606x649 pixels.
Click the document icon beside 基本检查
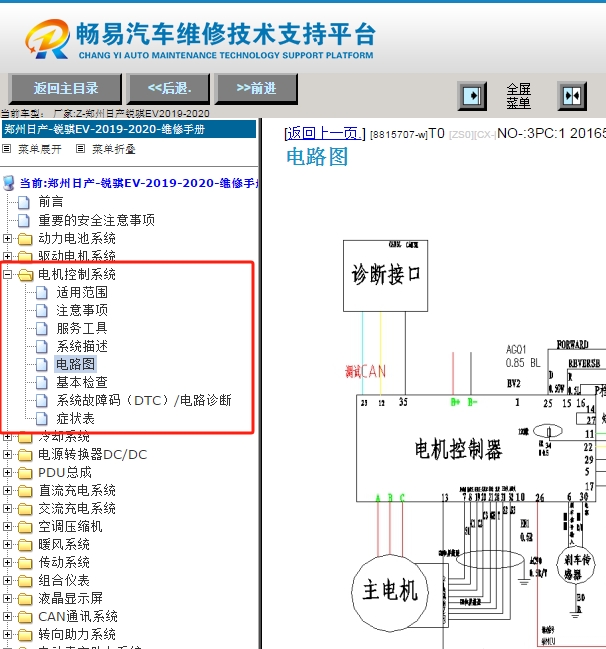click(42, 382)
